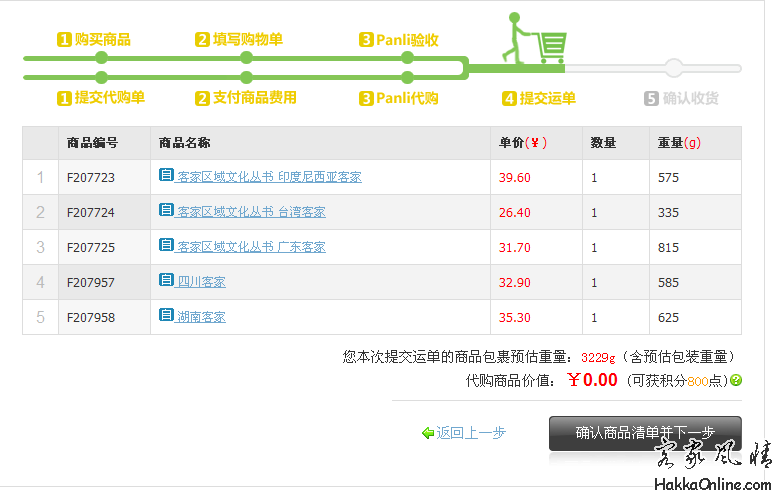This screenshot has width=781, height=499.
Task: Open the 客家区域文化丛书 广东客家 link
Action: click(251, 247)
